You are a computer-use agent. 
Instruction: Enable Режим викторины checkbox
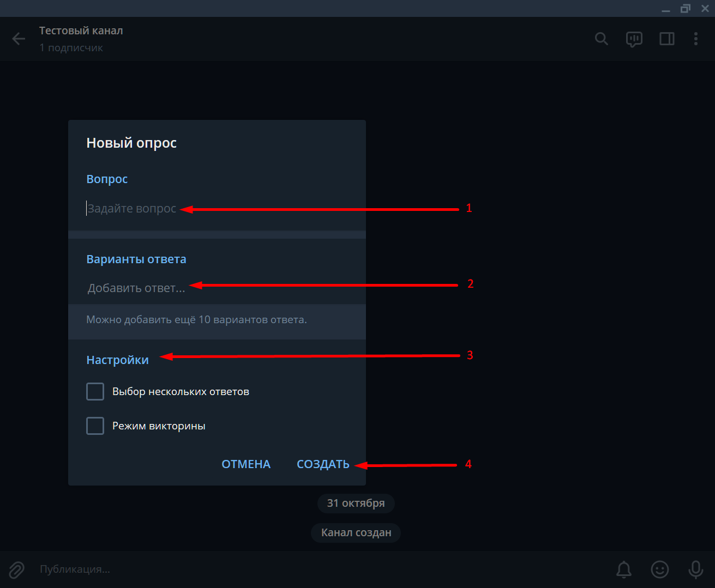[95, 426]
